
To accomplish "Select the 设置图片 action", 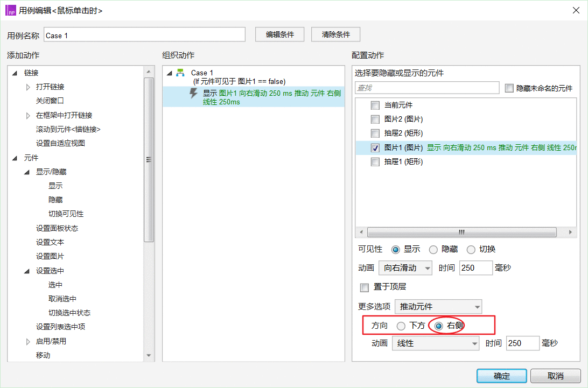I will coord(50,256).
